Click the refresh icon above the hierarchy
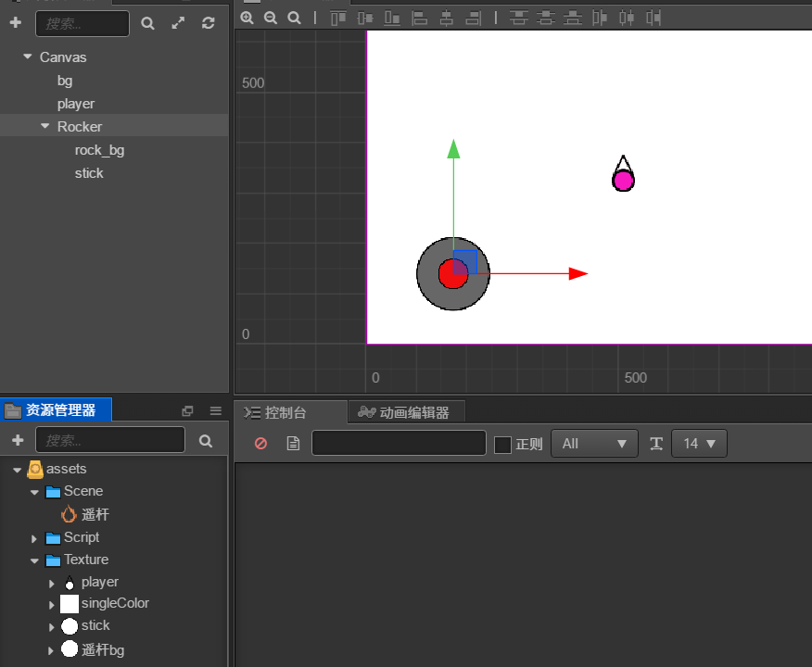Viewport: 812px width, 667px height. 206,23
